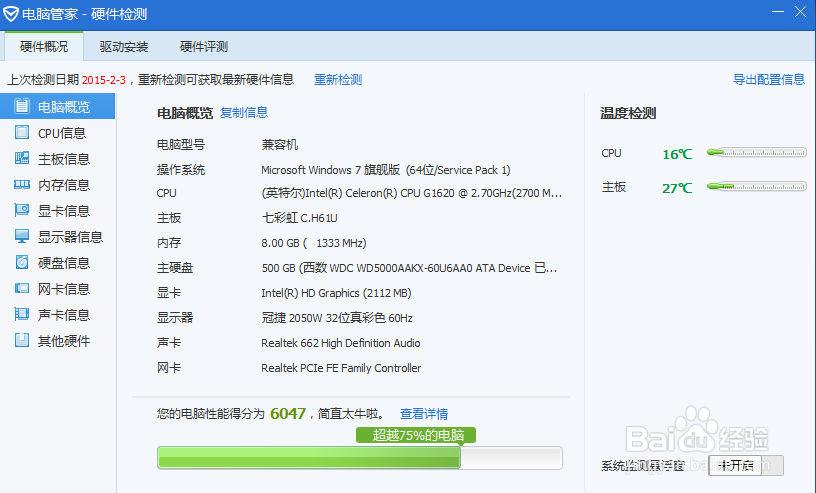816x493 pixels.
Task: Click the 显卡信息 graphics card icon
Action: pos(22,210)
